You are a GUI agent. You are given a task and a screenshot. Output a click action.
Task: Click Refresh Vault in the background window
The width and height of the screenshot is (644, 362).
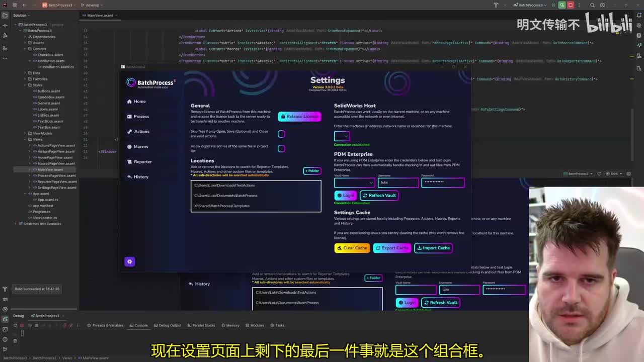coord(440,303)
